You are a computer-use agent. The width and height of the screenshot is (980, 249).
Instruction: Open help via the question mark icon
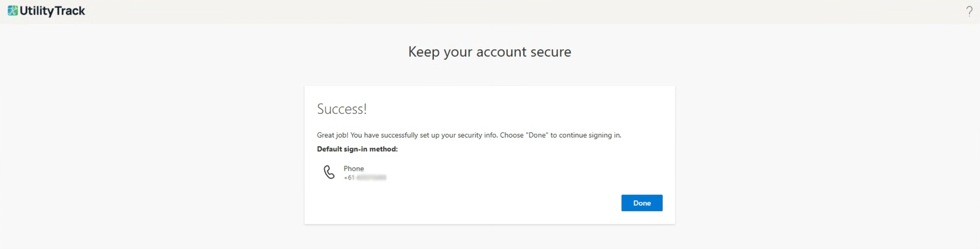969,11
